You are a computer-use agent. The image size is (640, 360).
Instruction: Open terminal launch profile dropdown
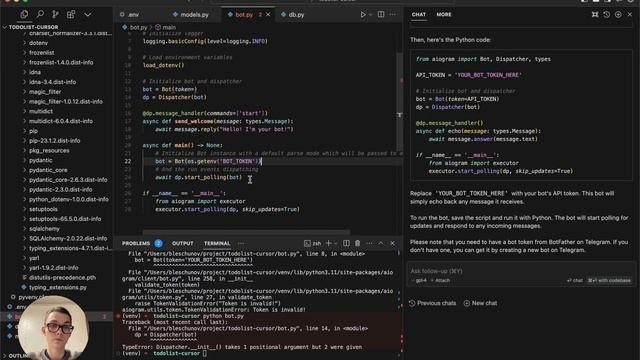[x=336, y=243]
